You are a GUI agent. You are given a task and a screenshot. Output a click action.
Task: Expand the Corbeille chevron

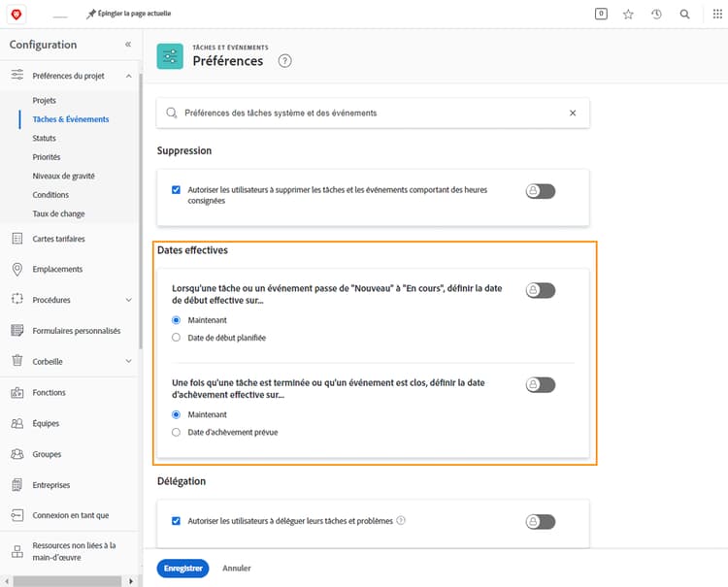[128, 361]
